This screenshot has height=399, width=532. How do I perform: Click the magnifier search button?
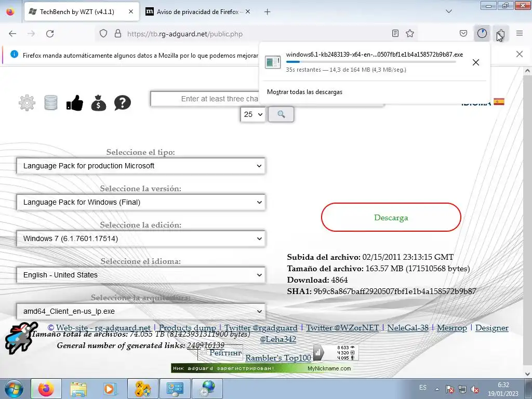[281, 114]
